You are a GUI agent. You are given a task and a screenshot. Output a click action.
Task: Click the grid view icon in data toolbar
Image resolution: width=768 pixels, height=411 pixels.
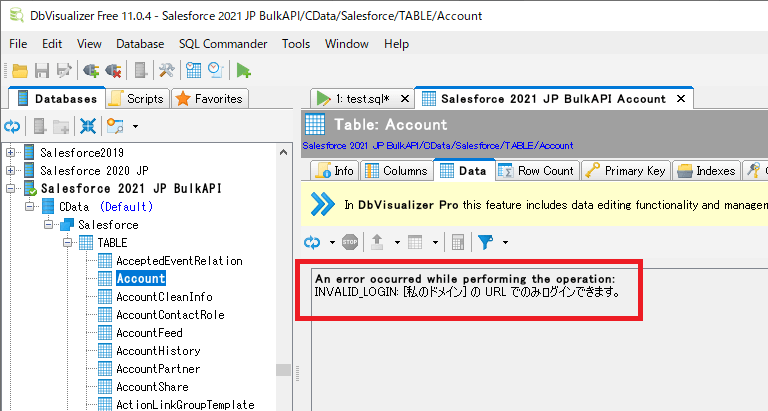pyautogui.click(x=415, y=242)
